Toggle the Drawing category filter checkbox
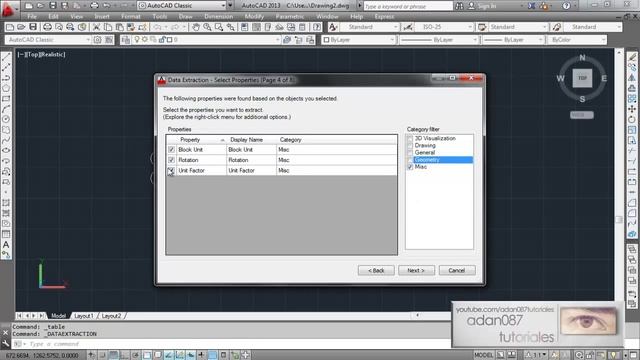This screenshot has height=360, width=640. (410, 146)
